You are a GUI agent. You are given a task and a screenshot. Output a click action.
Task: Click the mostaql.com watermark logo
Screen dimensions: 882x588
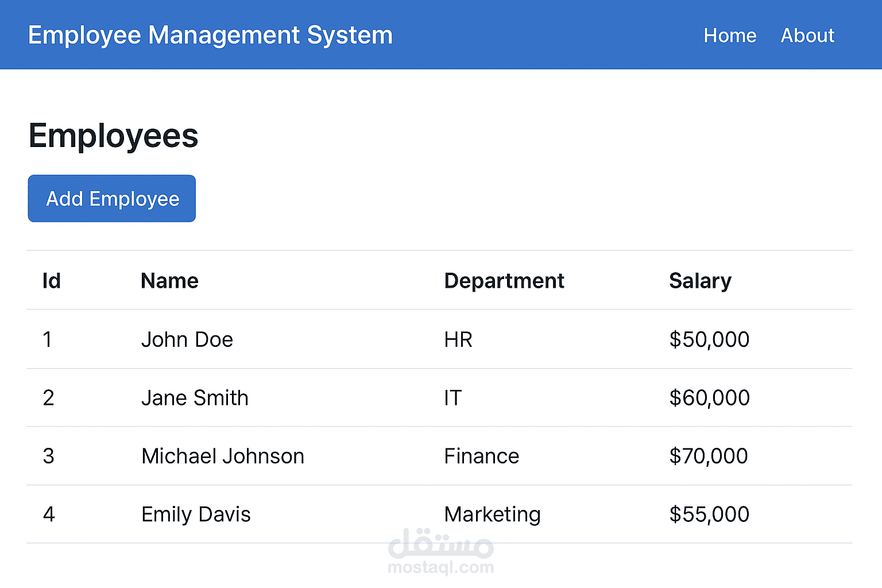(440, 552)
